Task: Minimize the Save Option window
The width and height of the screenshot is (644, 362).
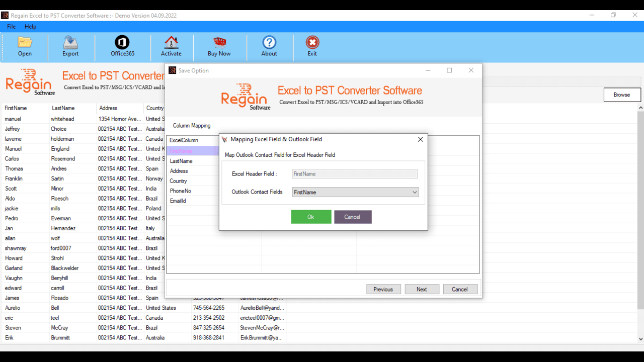Action: coord(428,70)
